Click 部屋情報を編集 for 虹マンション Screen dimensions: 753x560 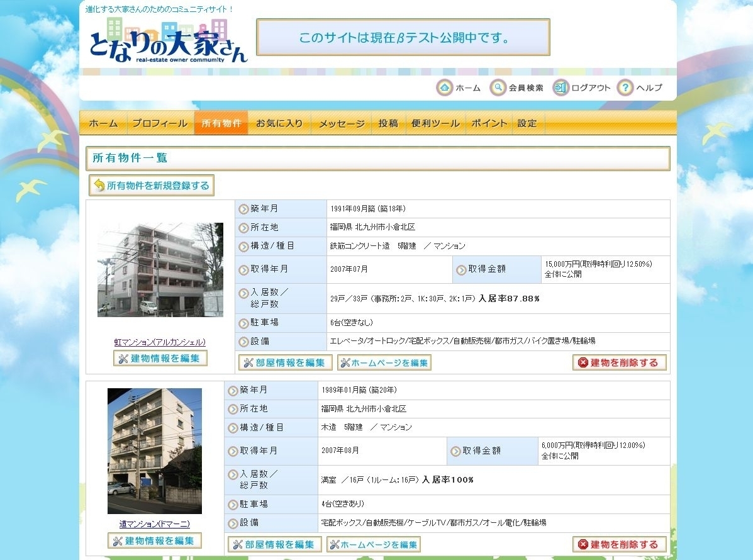pos(285,362)
